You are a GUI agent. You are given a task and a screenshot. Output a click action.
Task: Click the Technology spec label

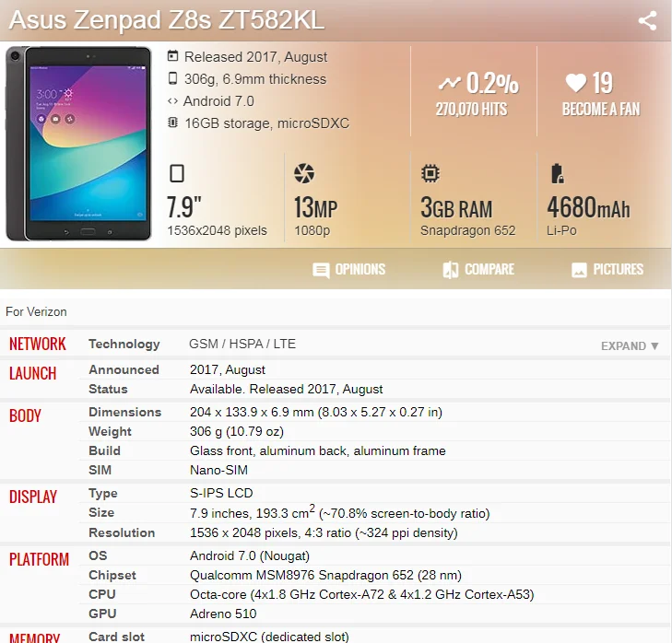tap(124, 344)
